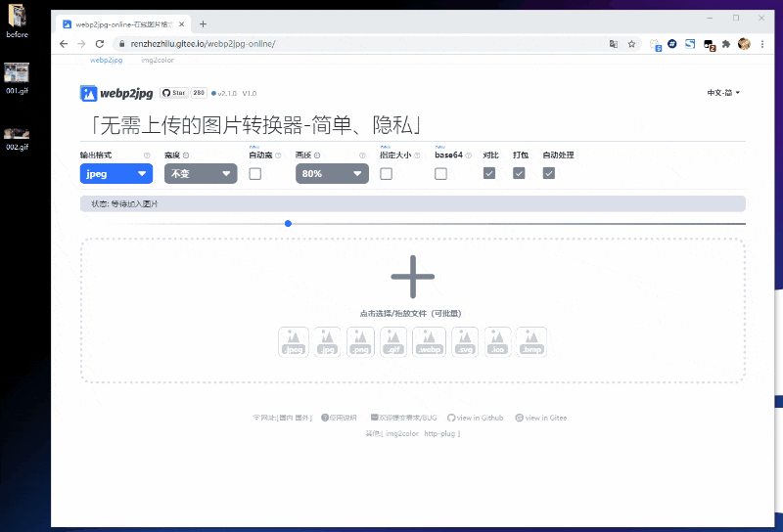Open the footer img2color link

click(402, 433)
